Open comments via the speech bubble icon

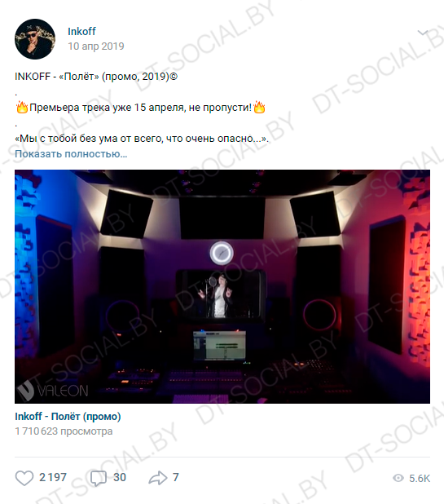point(99,478)
